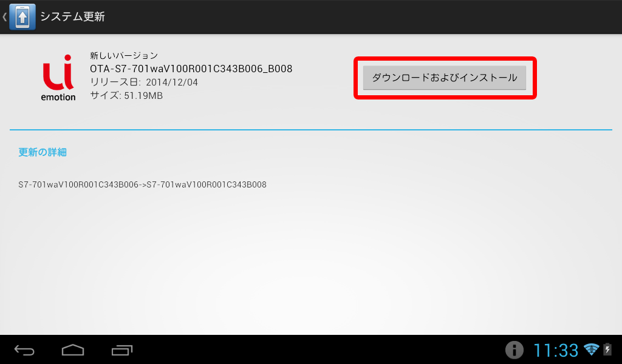
Task: Tap the back chevron beside the app icon
Action: 4,16
